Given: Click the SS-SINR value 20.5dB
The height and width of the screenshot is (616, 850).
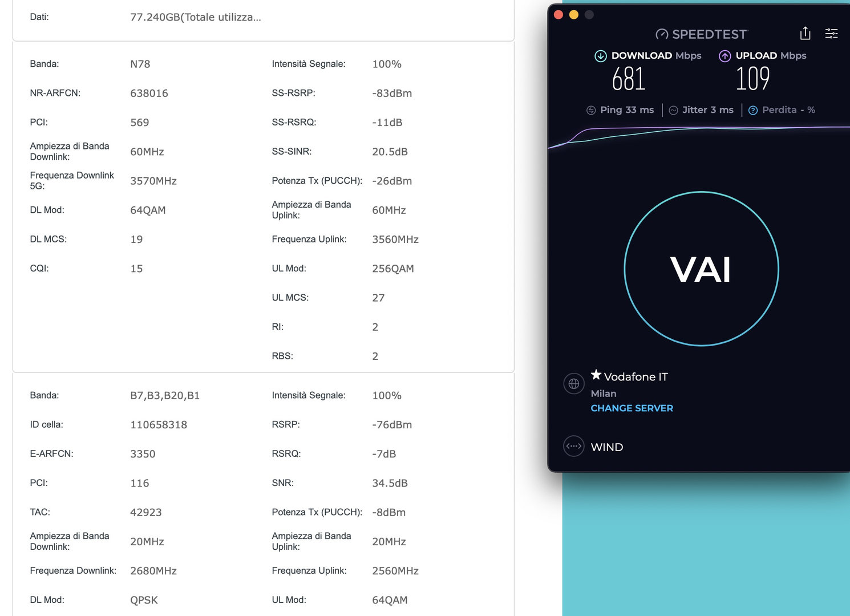Looking at the screenshot, I should coord(390,152).
